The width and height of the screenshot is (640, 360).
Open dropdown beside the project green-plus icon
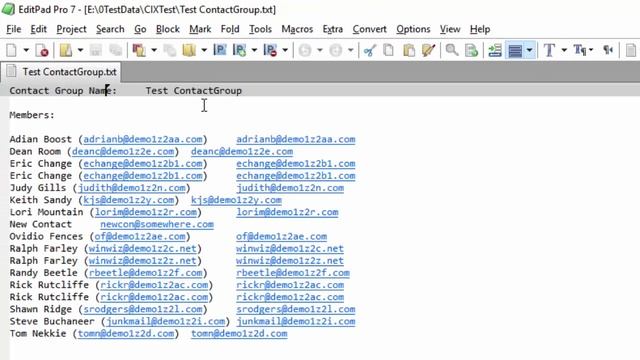(x=254, y=51)
